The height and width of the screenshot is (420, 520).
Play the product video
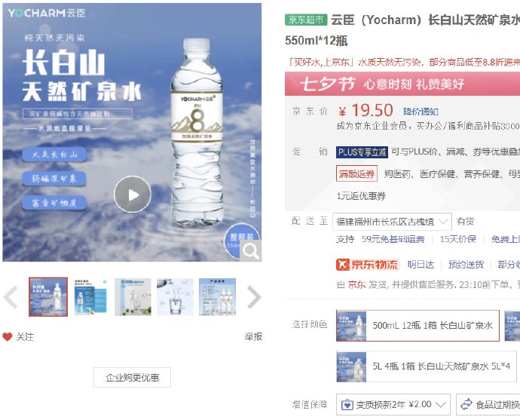[x=133, y=195]
